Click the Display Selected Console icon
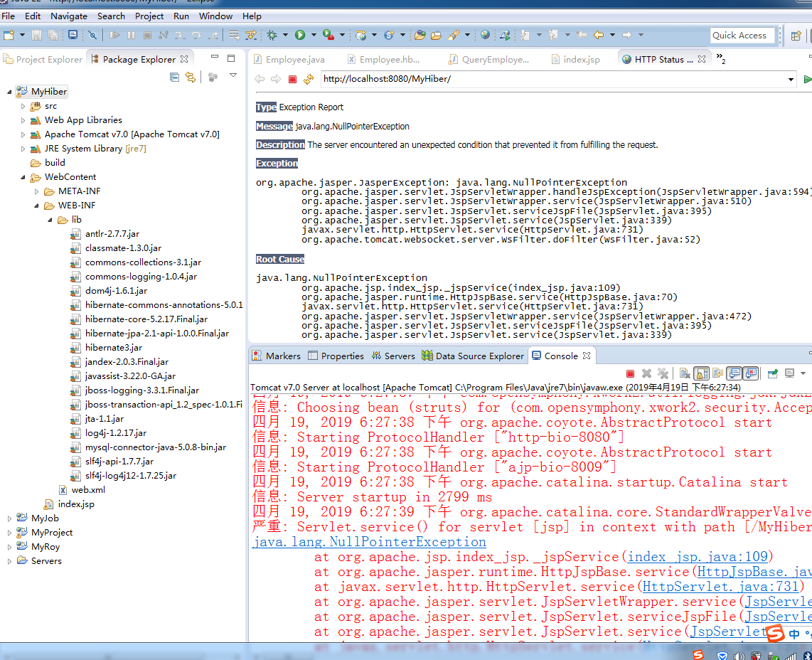 (x=790, y=373)
